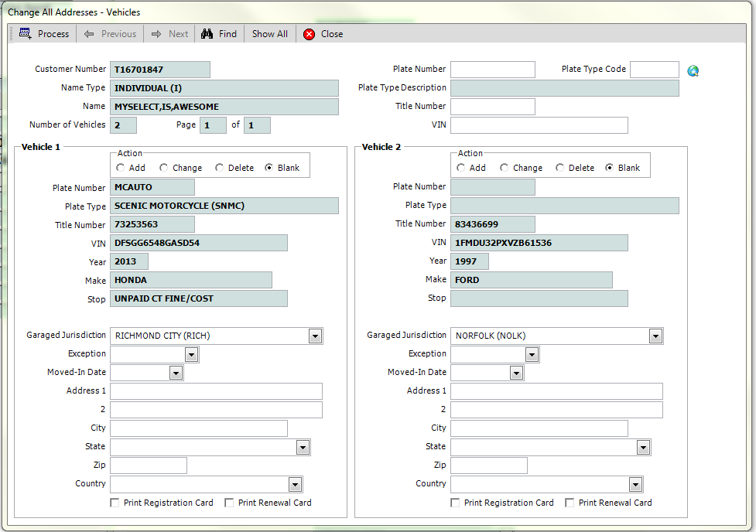This screenshot has width=756, height=532.
Task: Open Vehicle 2 Country dropdown
Action: (635, 484)
